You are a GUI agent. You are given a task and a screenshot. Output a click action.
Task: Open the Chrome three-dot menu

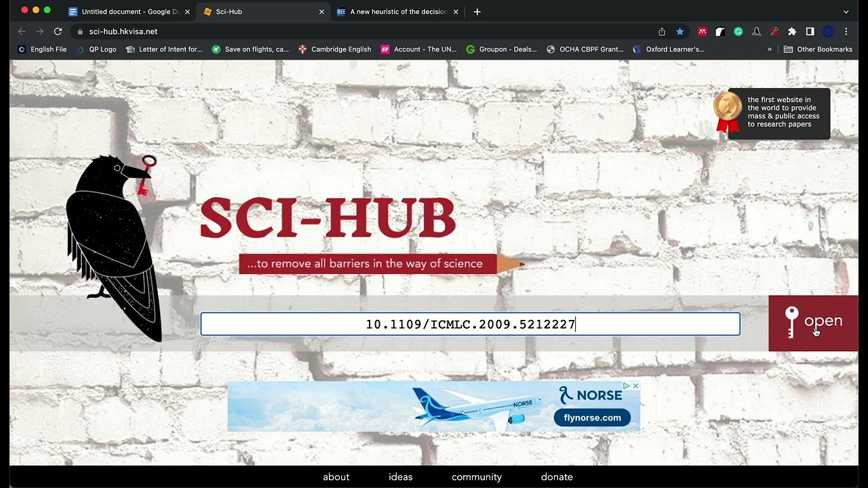tap(846, 31)
